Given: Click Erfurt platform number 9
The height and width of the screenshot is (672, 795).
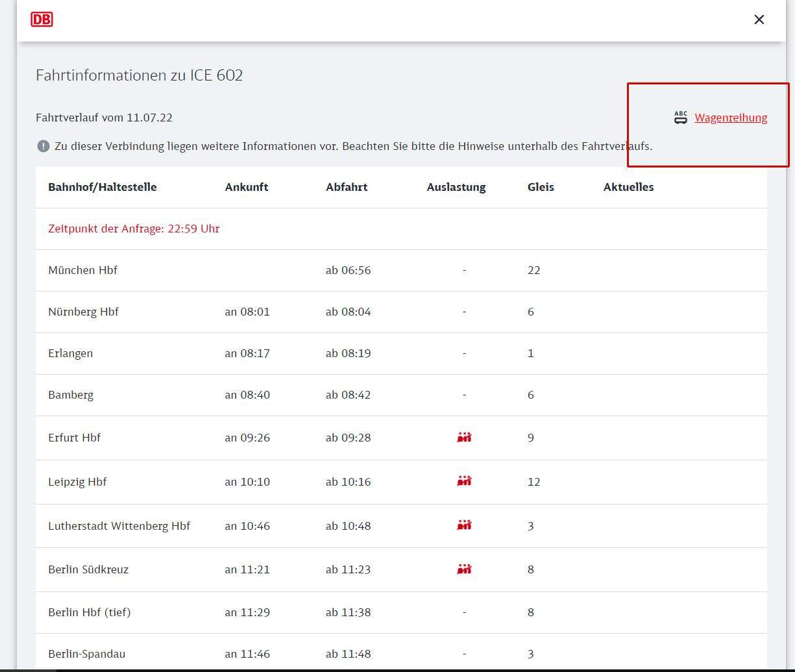Looking at the screenshot, I should pyautogui.click(x=531, y=438).
